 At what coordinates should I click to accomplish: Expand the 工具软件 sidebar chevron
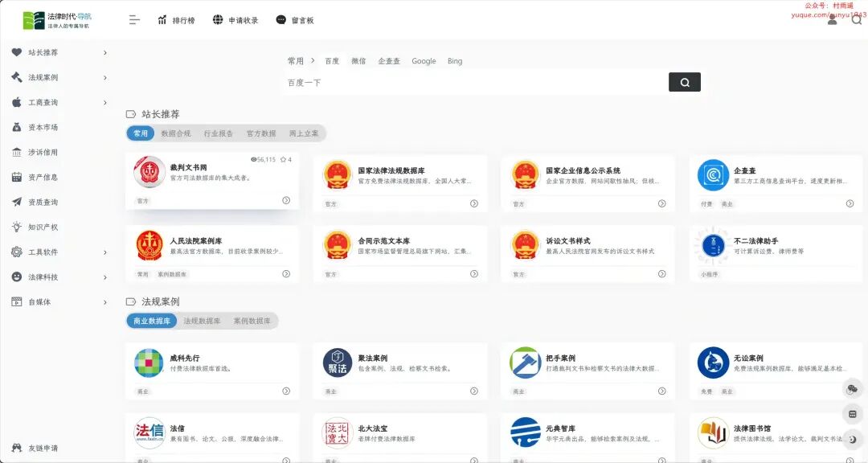pos(105,252)
